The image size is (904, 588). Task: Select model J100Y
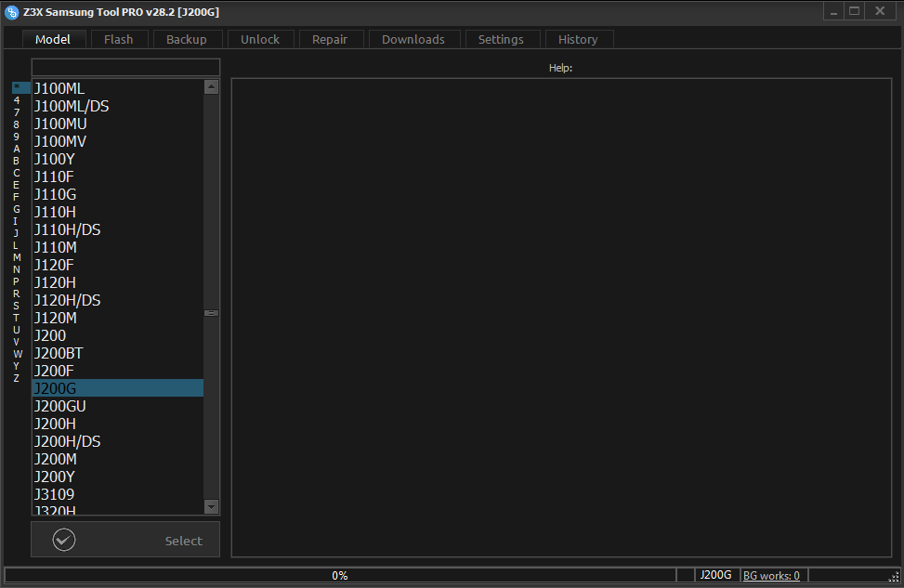coord(118,159)
